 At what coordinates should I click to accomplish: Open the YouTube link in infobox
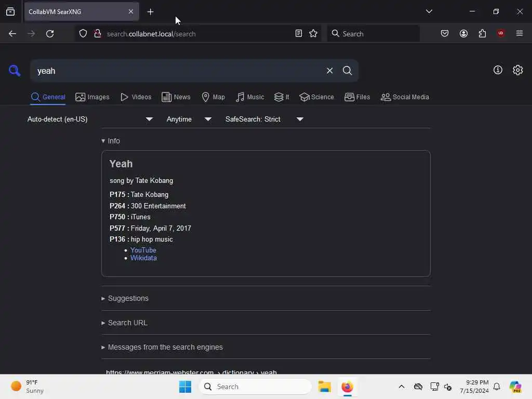(143, 250)
